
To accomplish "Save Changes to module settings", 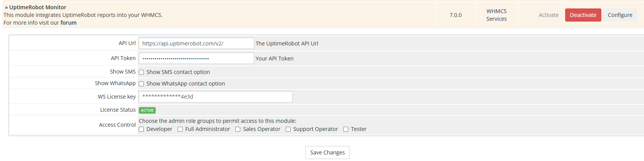I will [x=328, y=153].
